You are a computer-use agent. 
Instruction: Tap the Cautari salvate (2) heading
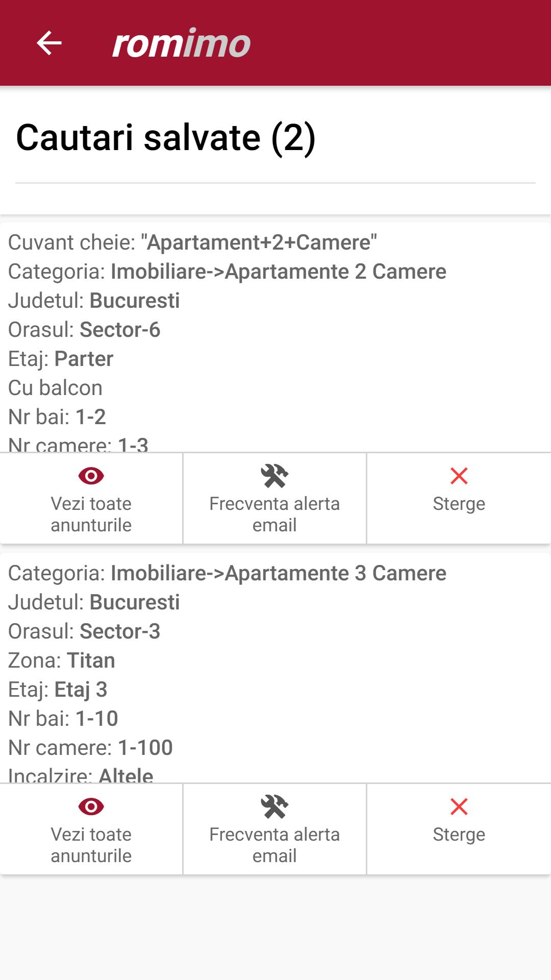166,138
